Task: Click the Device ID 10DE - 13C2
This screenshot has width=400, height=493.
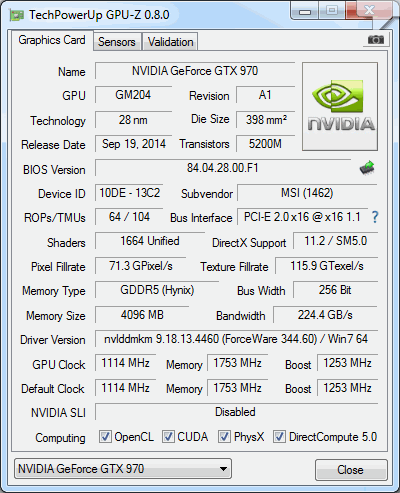Action: point(129,193)
